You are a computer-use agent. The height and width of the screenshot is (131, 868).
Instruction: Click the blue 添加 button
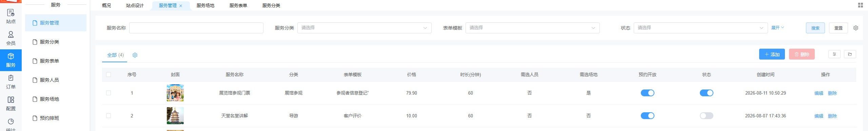point(772,54)
